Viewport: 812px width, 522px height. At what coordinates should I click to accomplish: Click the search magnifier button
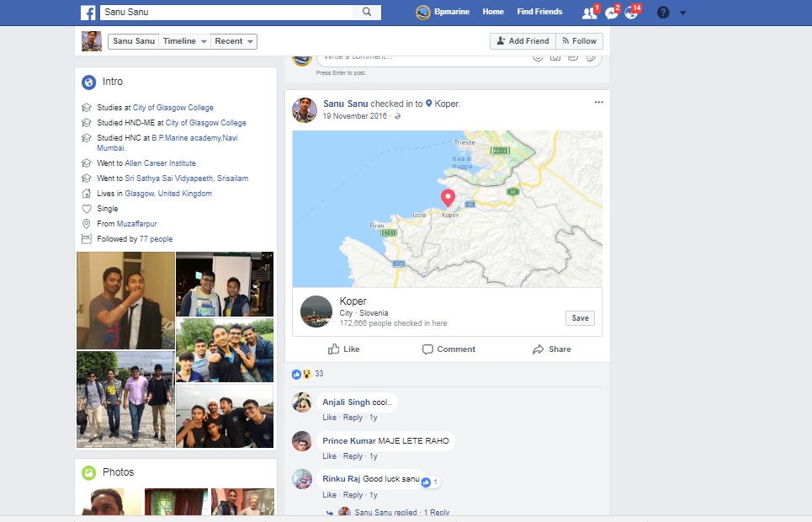click(x=367, y=13)
